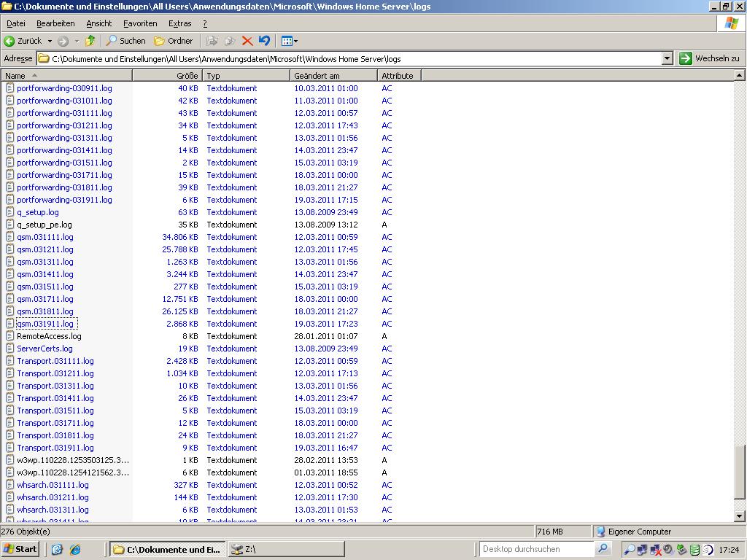Select RemoteAccess.log file icon
747x560 pixels.
10,335
